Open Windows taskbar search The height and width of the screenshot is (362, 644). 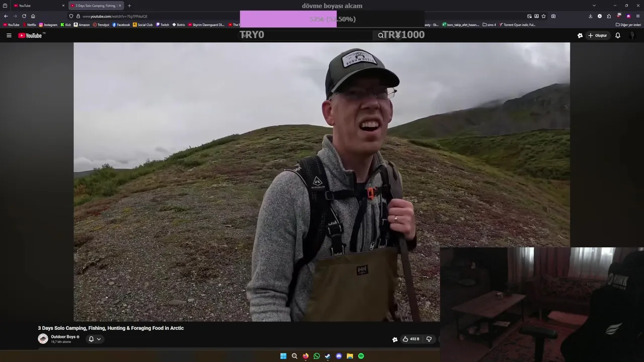click(294, 356)
